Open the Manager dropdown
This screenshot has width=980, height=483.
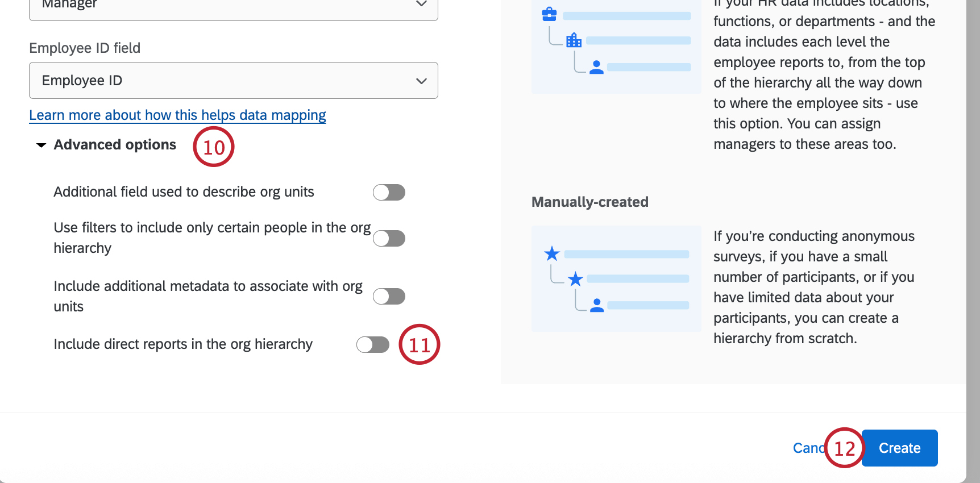click(x=234, y=7)
